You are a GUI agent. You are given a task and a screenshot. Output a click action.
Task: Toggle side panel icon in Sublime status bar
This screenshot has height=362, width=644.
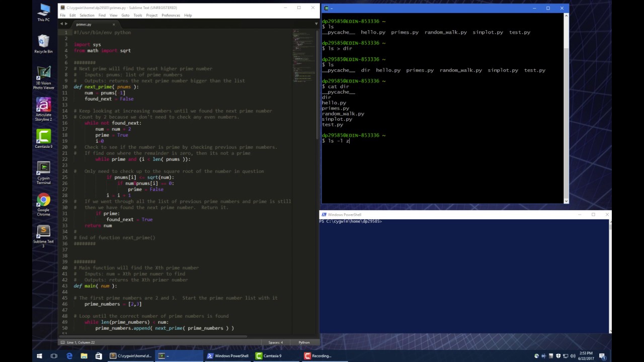coord(62,342)
